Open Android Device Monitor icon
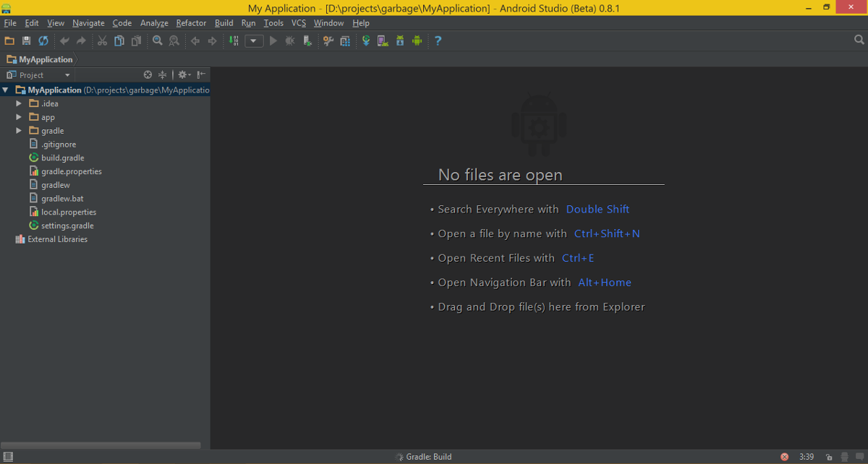 point(417,41)
